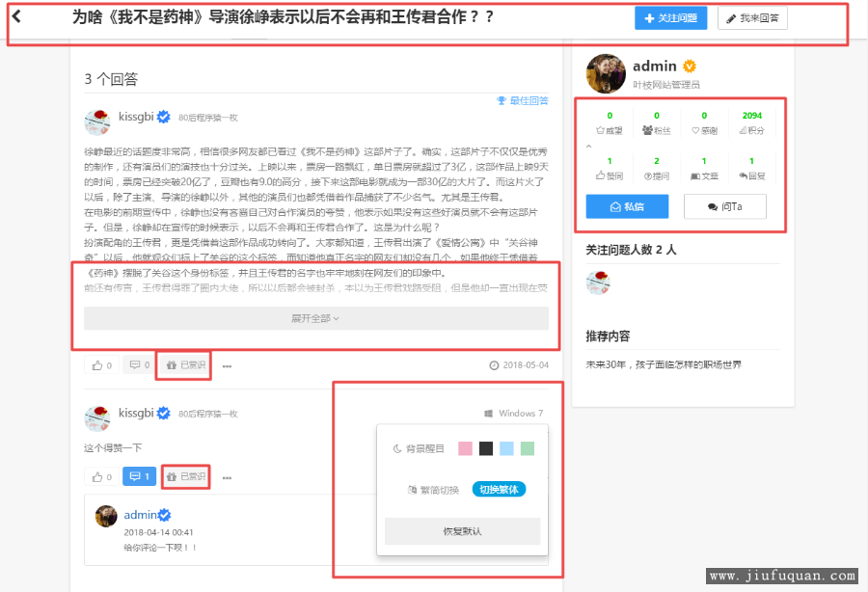Toggle 切换繁体 language switch
The image size is (868, 592).
point(499,489)
